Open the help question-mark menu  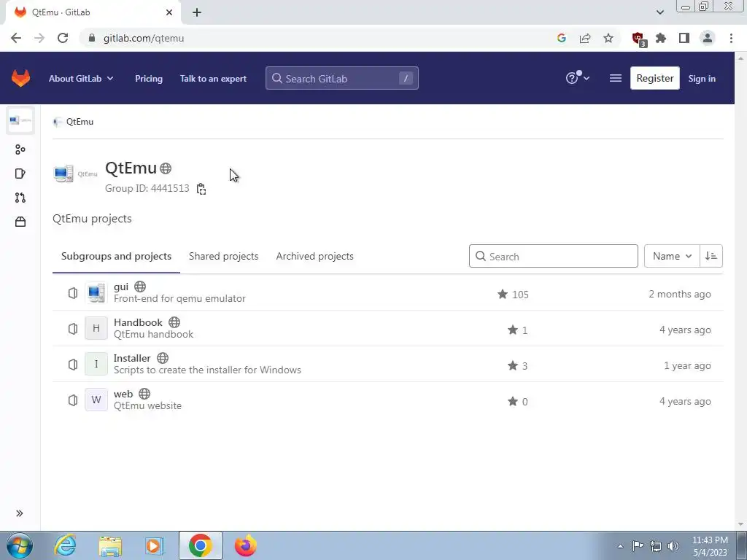point(578,78)
